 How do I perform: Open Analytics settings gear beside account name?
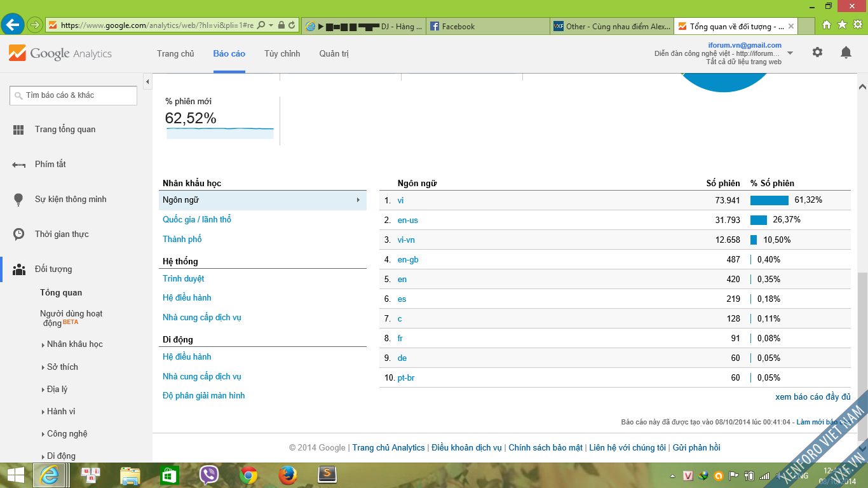pos(817,53)
